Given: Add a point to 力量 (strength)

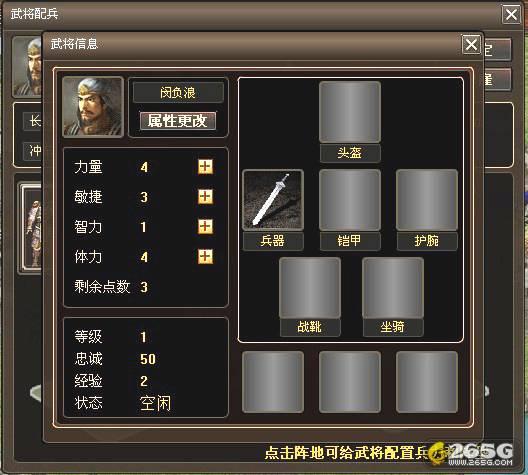Looking at the screenshot, I should click(205, 167).
